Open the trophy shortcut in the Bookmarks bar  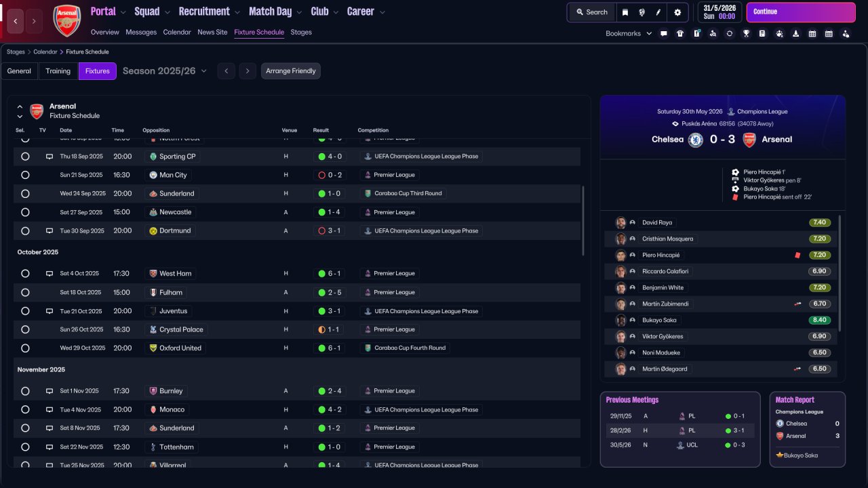point(746,33)
